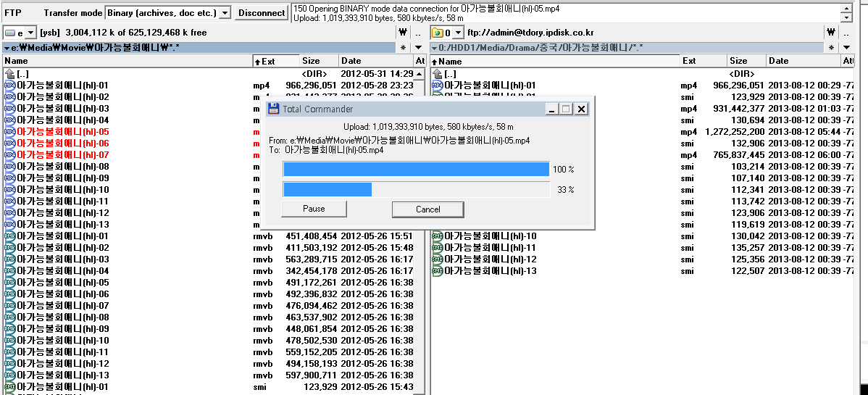868x395 pixels.
Task: Select left panel row with size 559,152,205
Action: coord(209,352)
